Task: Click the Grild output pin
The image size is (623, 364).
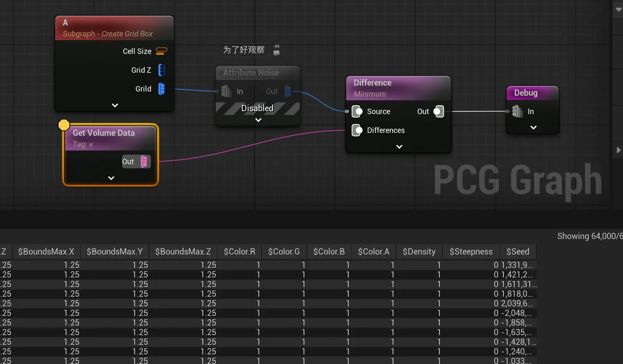Action: point(162,89)
